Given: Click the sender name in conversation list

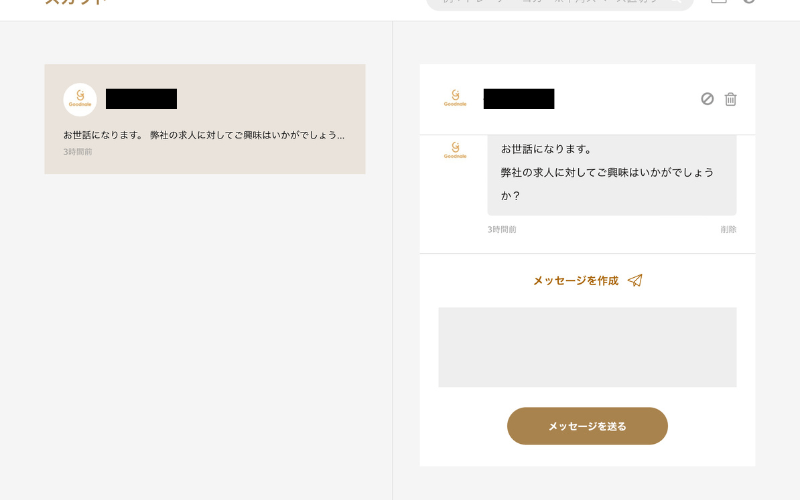Looking at the screenshot, I should pyautogui.click(x=141, y=99).
